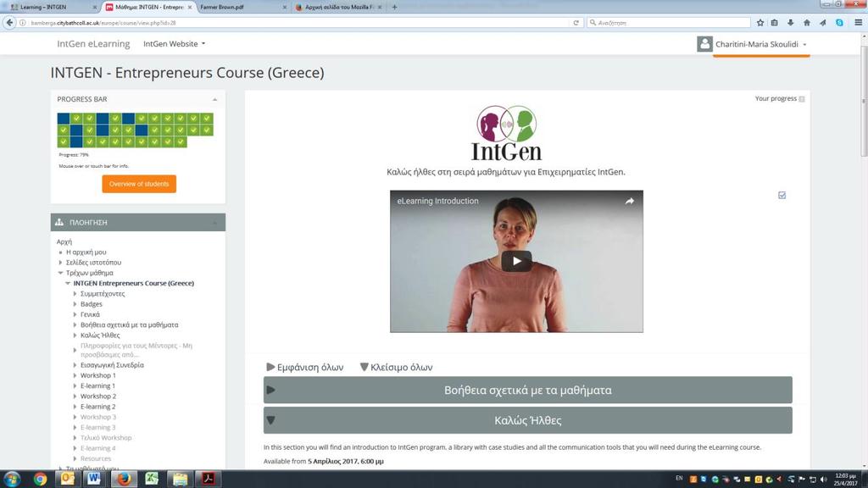Viewport: 868px width, 488px height.
Task: Click the first blue progress bar square
Action: coord(63,119)
